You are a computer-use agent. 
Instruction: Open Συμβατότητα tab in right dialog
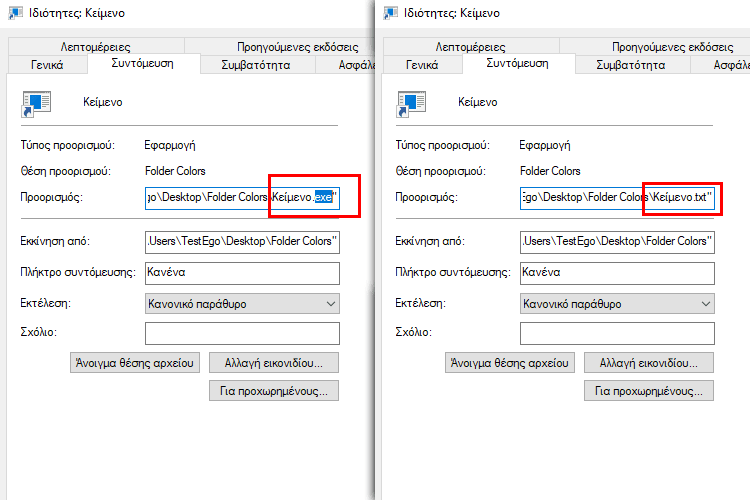click(x=631, y=65)
